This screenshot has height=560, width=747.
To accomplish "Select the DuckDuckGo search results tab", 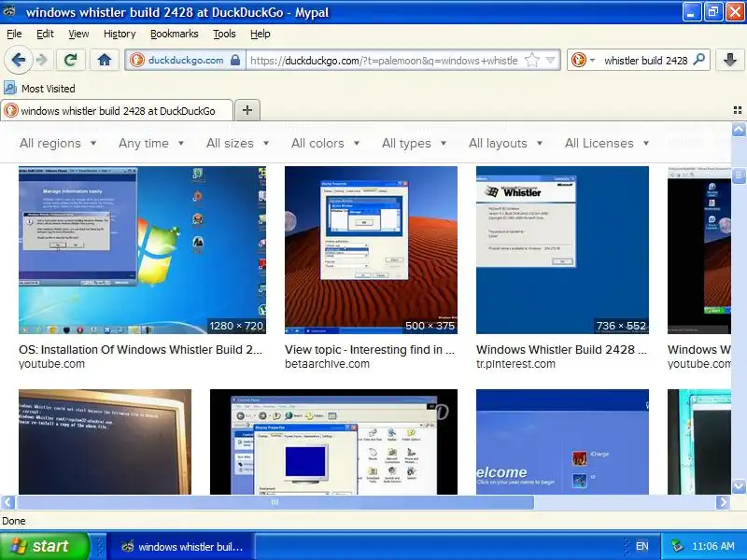I will (118, 110).
